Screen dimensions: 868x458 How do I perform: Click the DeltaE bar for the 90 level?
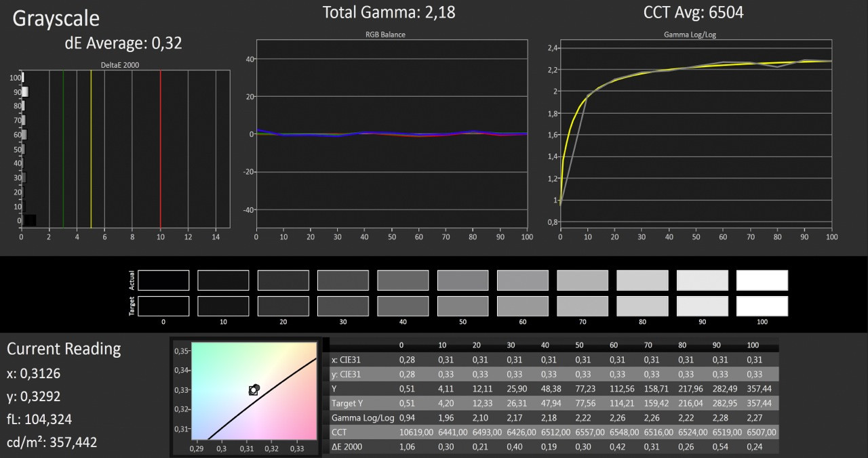pos(25,91)
